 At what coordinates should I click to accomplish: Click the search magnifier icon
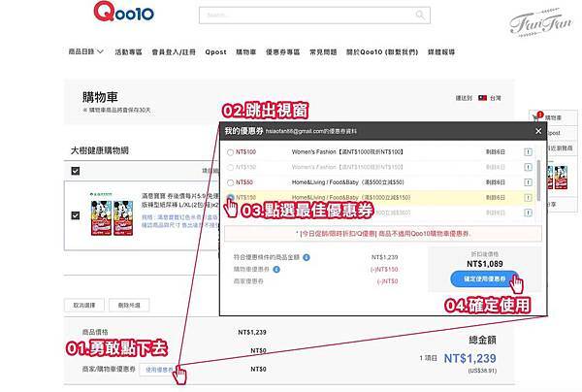(420, 15)
